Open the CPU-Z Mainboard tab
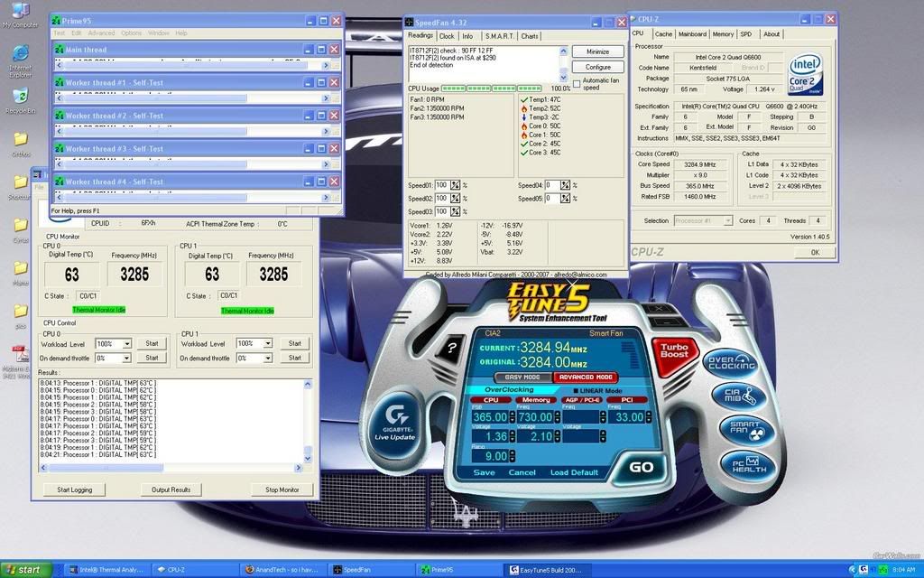This screenshot has width=924, height=578. click(x=692, y=34)
